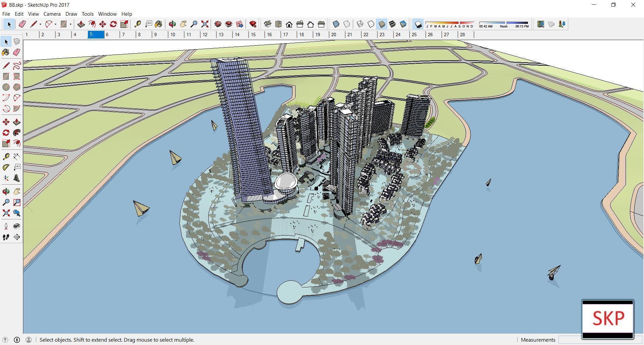This screenshot has width=644, height=345.
Task: Toggle Back Edges style
Action: point(347,24)
